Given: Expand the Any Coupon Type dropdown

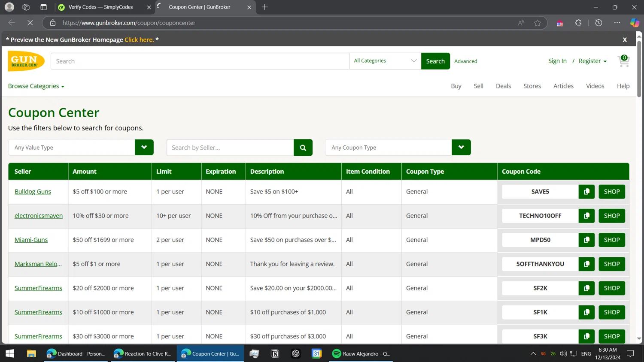Looking at the screenshot, I should [x=461, y=148].
